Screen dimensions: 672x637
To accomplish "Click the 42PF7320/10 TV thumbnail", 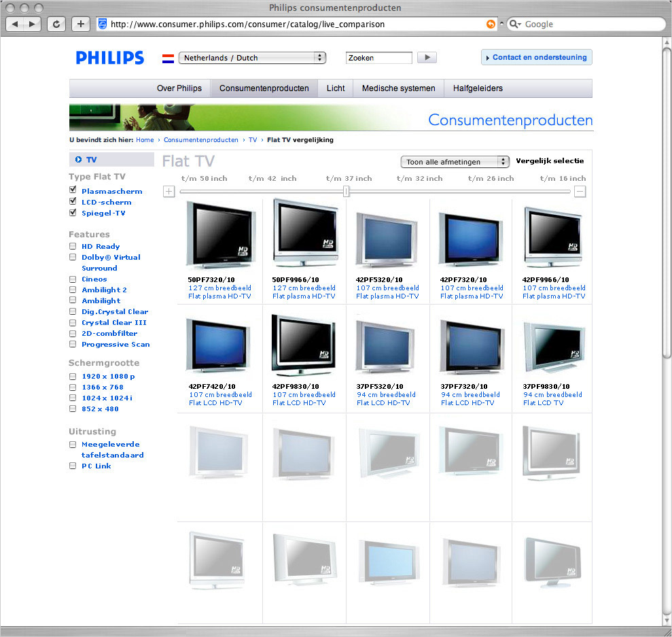I will [471, 239].
